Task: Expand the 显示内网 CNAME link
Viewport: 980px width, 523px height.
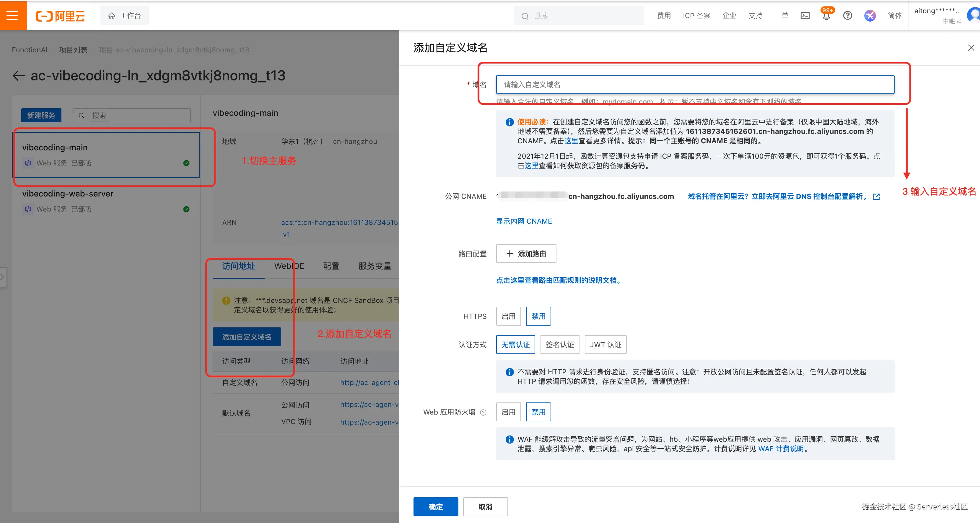Action: [x=523, y=221]
